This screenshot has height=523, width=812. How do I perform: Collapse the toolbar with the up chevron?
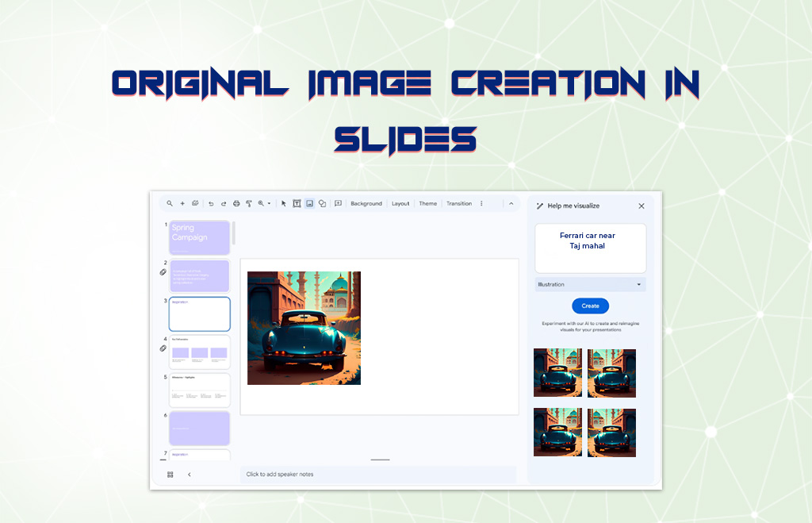tap(511, 204)
